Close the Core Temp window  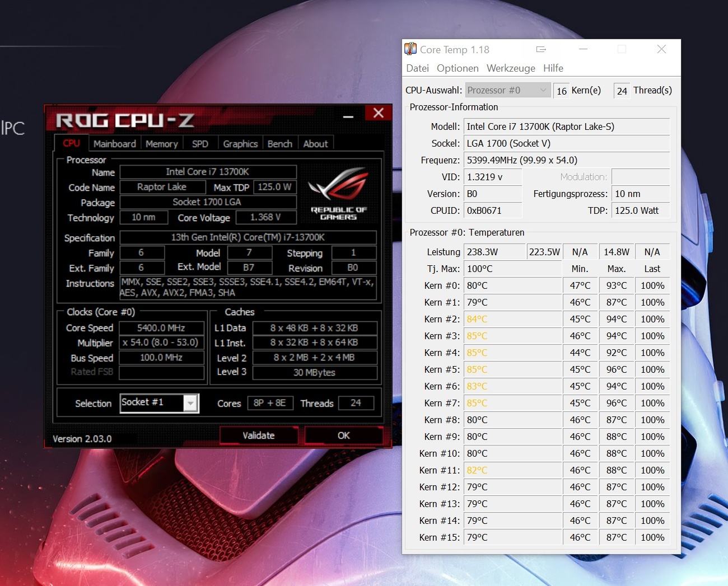[661, 49]
